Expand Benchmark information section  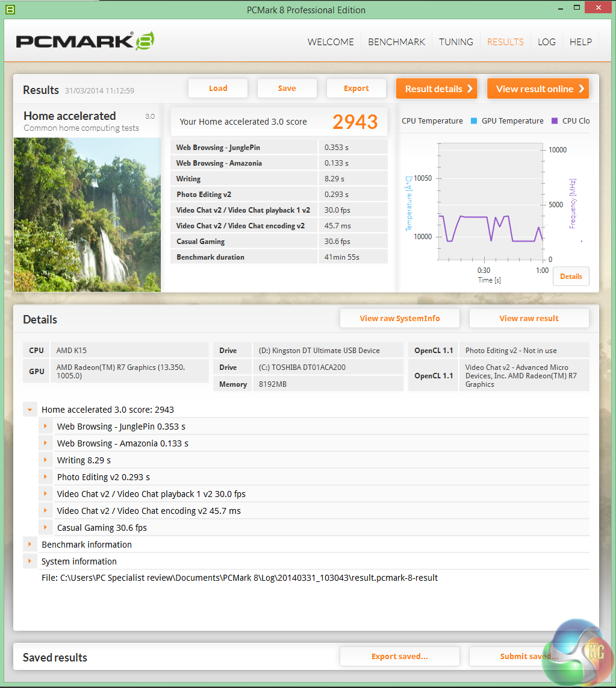click(30, 545)
